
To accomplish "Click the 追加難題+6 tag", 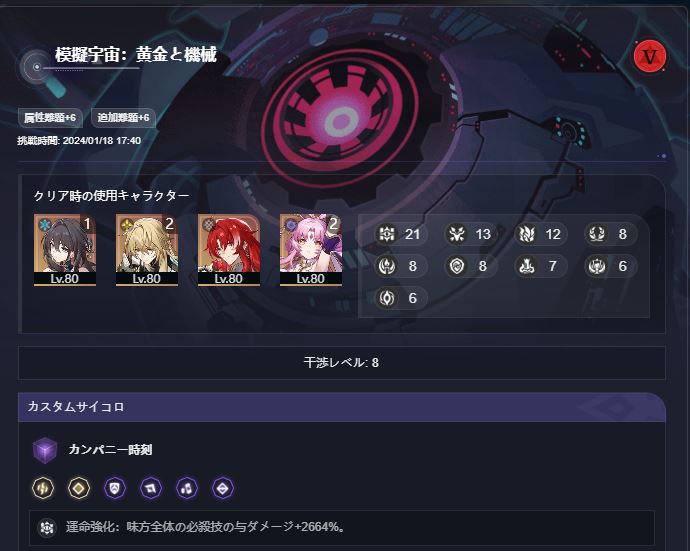I will point(123,118).
